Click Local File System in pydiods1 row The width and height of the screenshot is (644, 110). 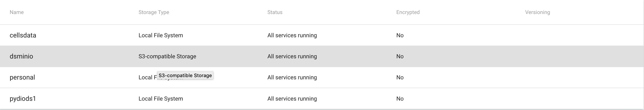[x=160, y=99]
